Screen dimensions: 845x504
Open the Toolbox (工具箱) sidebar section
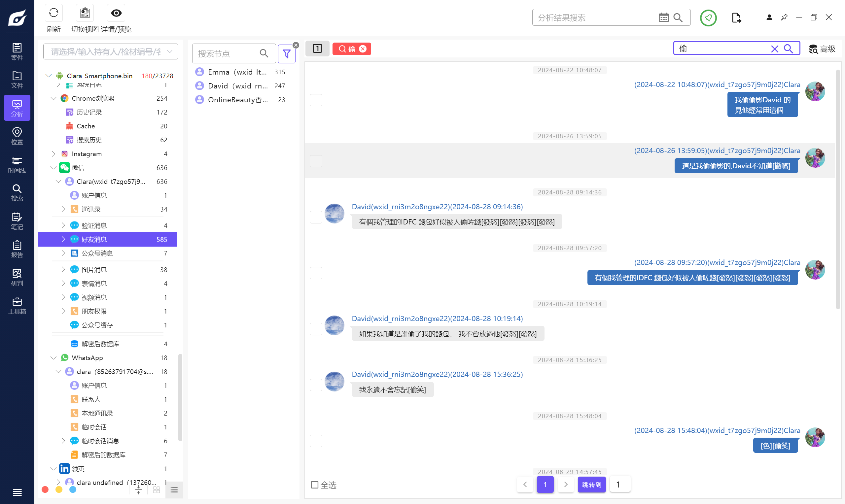17,305
